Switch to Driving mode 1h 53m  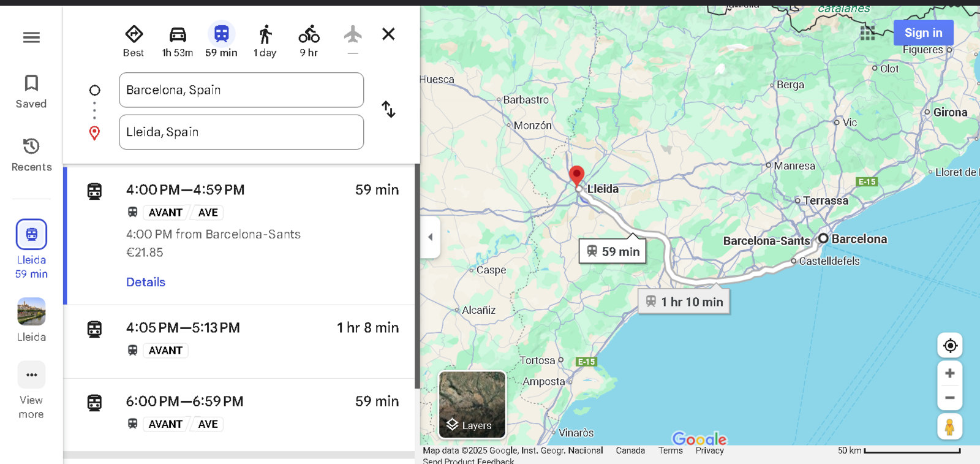pyautogui.click(x=178, y=41)
